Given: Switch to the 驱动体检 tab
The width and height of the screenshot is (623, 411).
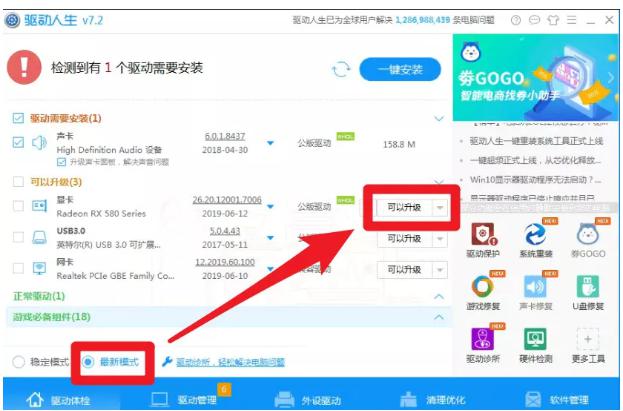Looking at the screenshot, I should pyautogui.click(x=58, y=399).
